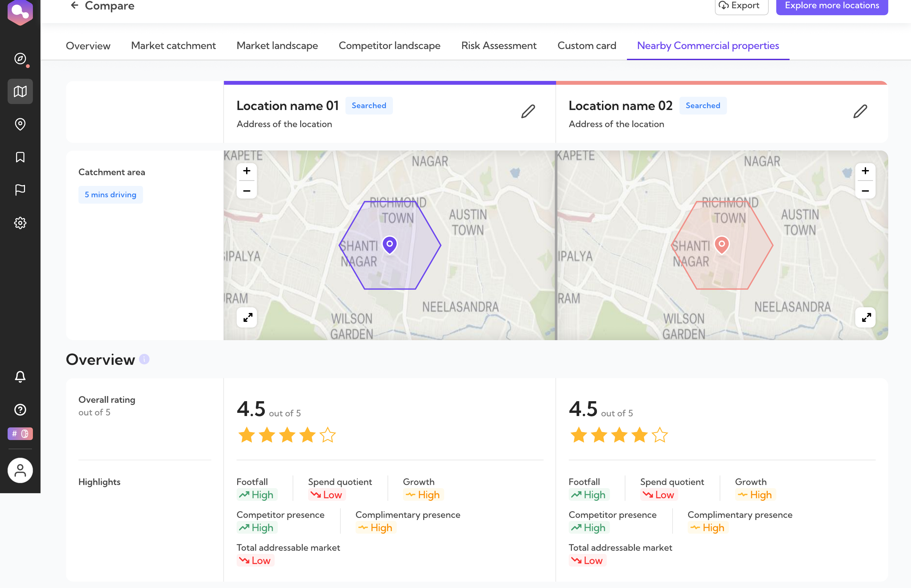Switch to the Market landscape tab
The height and width of the screenshot is (588, 911).
pyautogui.click(x=277, y=46)
